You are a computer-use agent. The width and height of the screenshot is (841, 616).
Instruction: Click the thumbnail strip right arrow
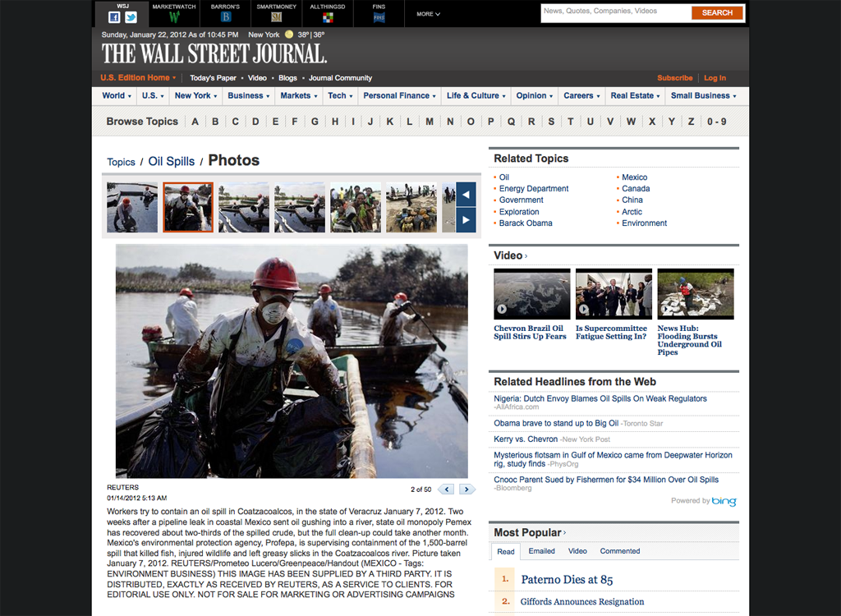(466, 220)
